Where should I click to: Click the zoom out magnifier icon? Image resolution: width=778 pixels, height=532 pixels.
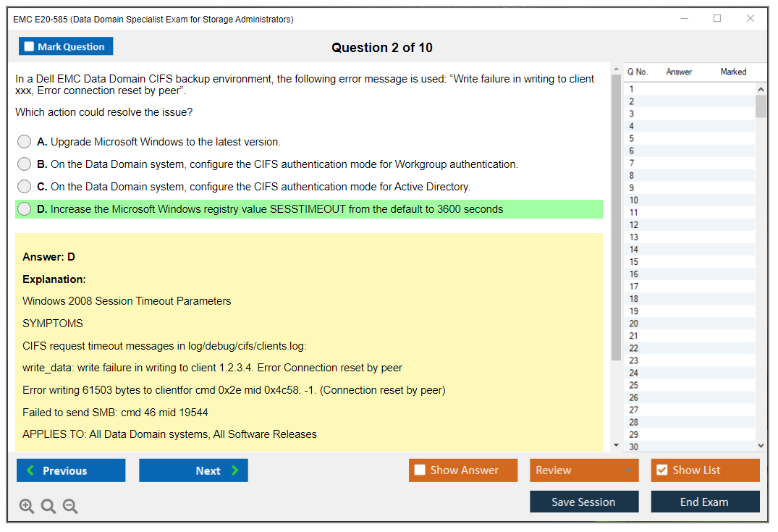coord(70,507)
